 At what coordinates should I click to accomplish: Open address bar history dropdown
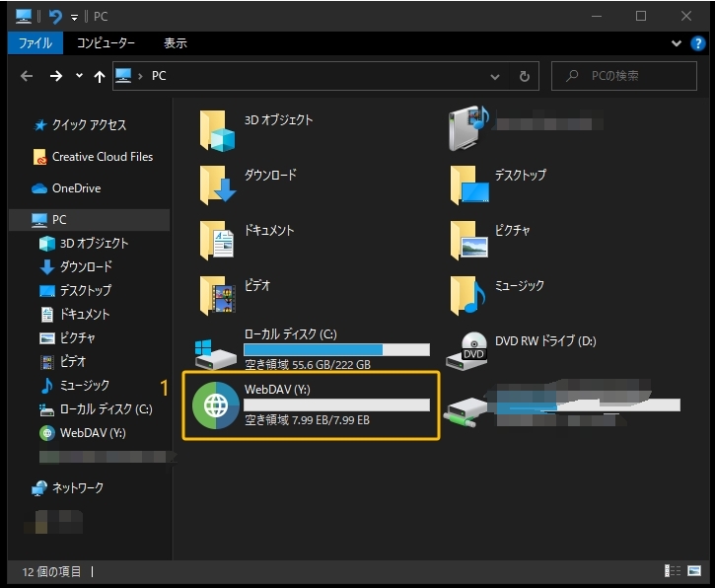[495, 77]
